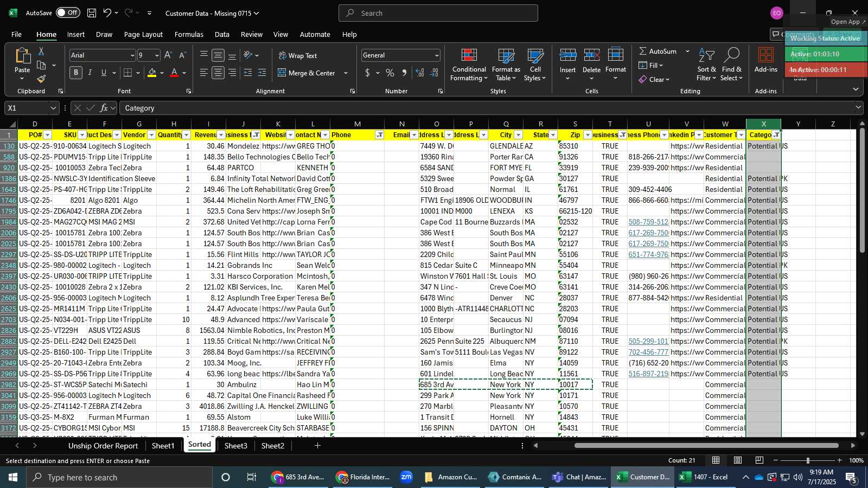868x488 pixels.
Task: Toggle Underline formatting
Action: pyautogui.click(x=104, y=73)
